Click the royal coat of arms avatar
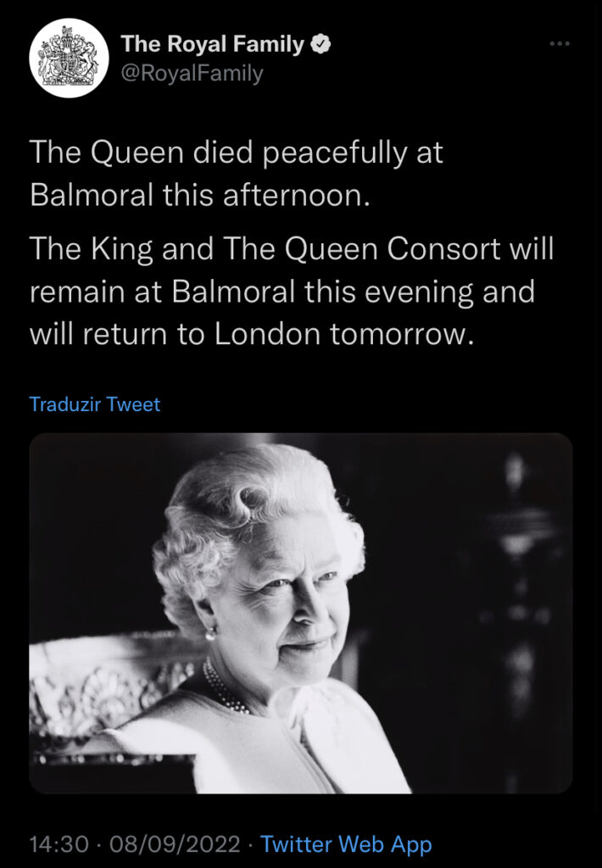This screenshot has width=602, height=868. [68, 58]
